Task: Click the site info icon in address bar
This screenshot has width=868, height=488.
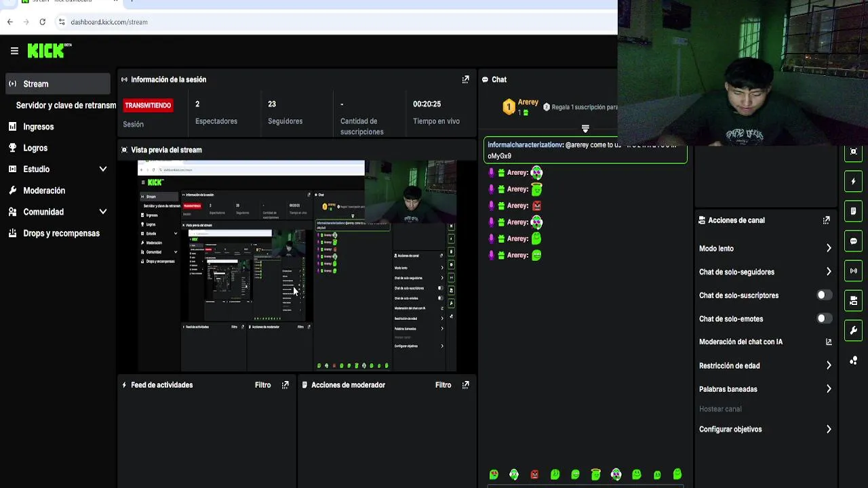Action: click(62, 22)
